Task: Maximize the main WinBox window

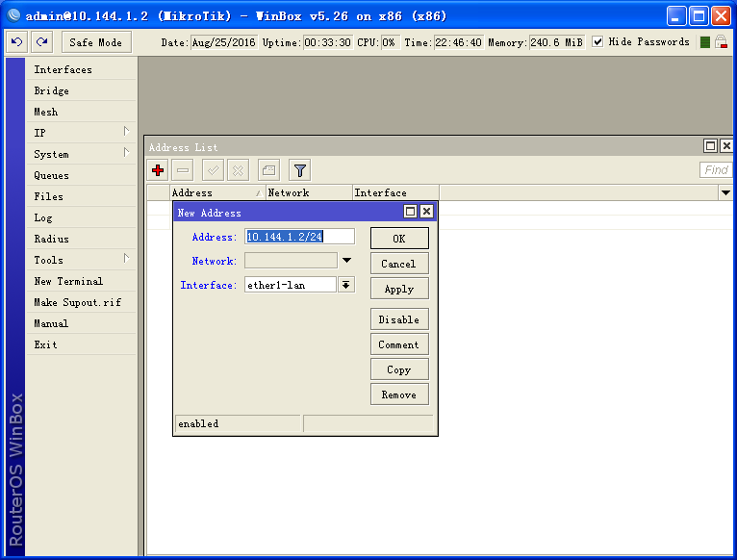Action: [x=699, y=16]
